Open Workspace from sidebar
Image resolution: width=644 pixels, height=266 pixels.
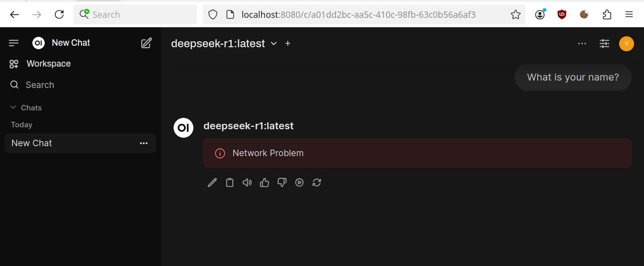pyautogui.click(x=40, y=64)
